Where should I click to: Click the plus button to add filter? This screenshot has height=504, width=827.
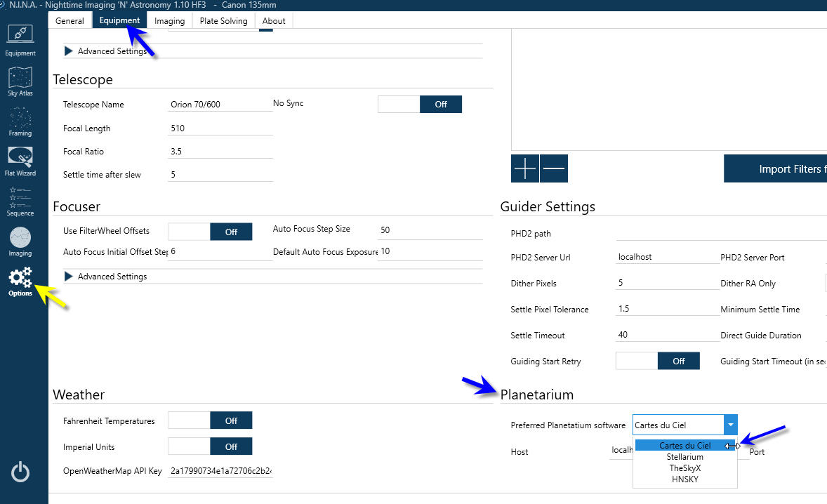point(525,168)
